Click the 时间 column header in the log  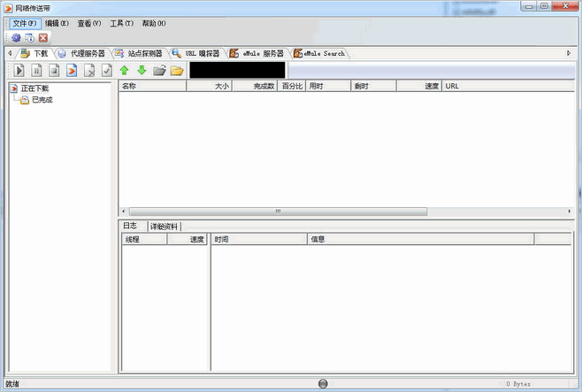[x=259, y=240]
